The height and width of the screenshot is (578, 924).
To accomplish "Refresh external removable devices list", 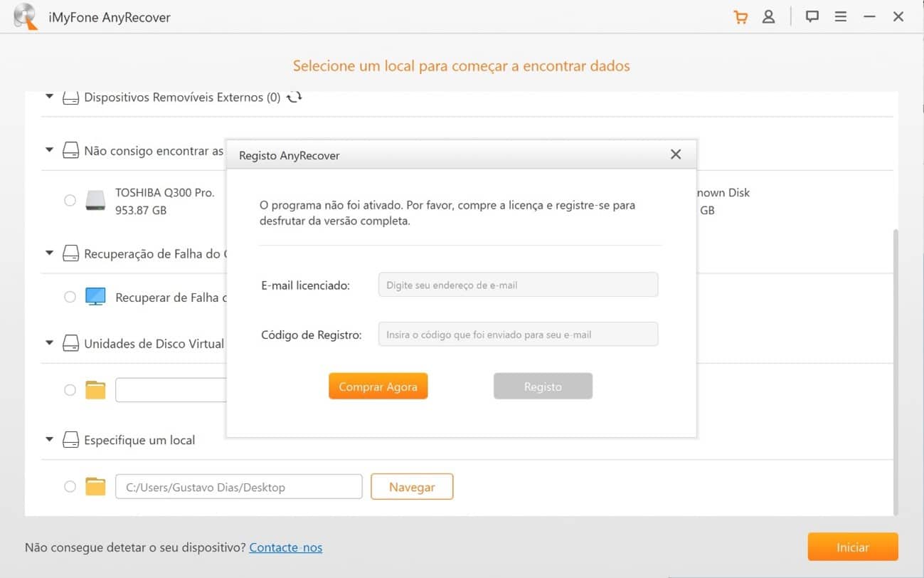I will (x=294, y=97).
